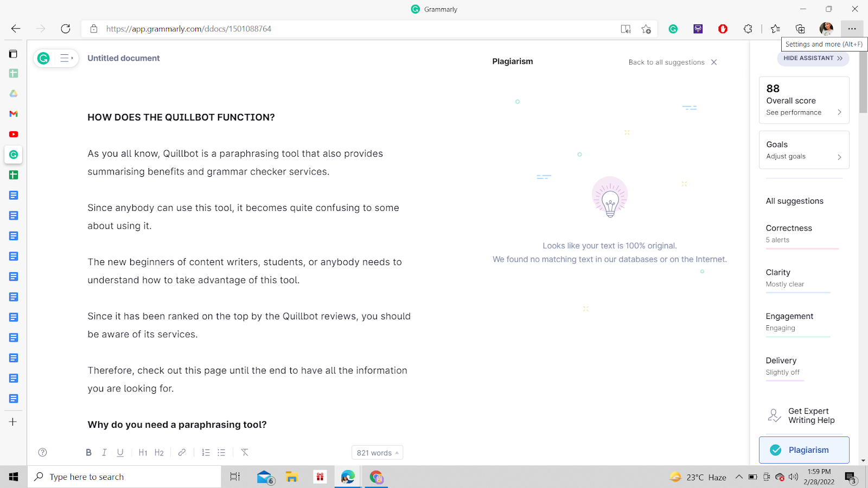Select the active Grammarly tab in sidebar
868x488 pixels.
(14, 155)
